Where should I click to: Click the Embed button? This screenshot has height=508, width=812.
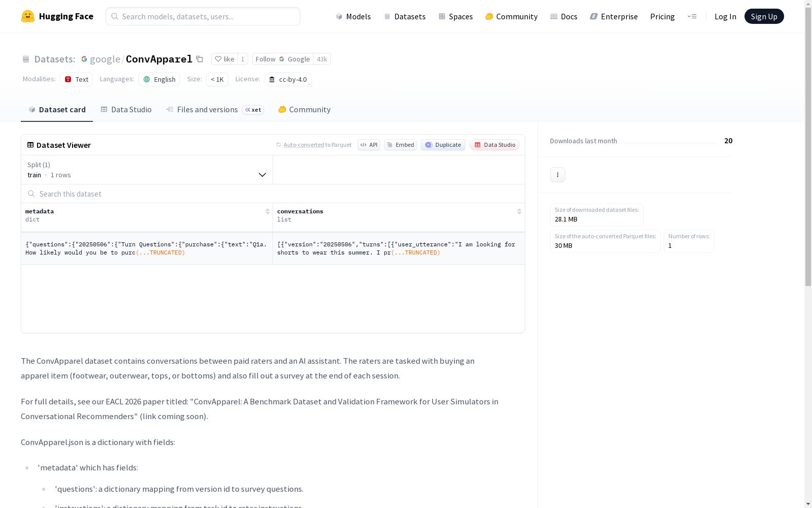[400, 145]
